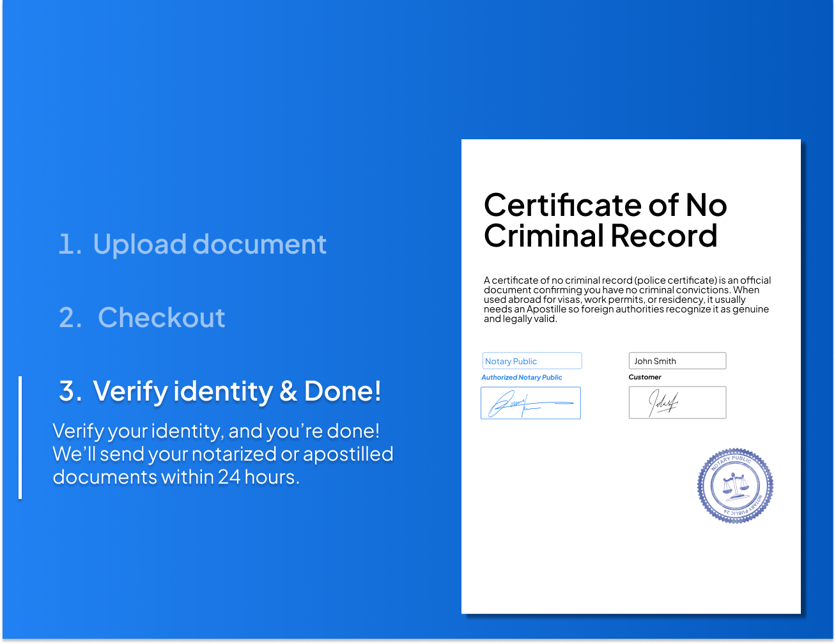
Task: Click the Customer label
Action: click(x=645, y=377)
